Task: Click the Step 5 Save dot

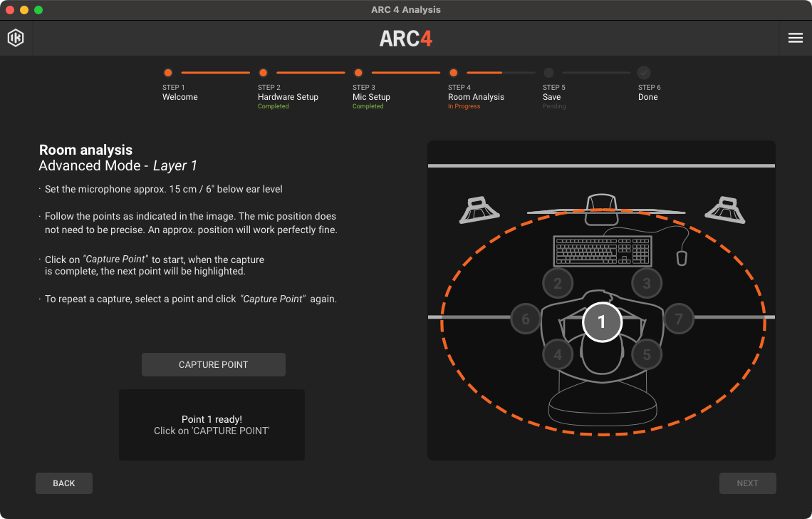Action: click(x=549, y=73)
